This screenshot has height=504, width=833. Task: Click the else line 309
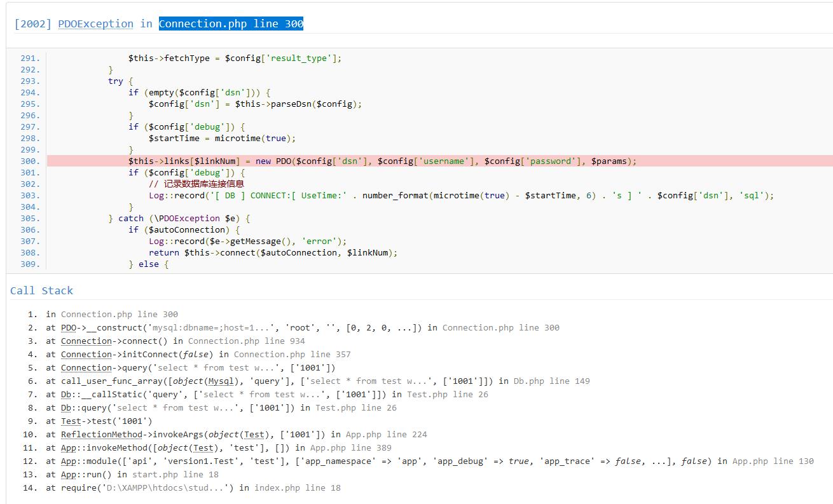[148, 264]
